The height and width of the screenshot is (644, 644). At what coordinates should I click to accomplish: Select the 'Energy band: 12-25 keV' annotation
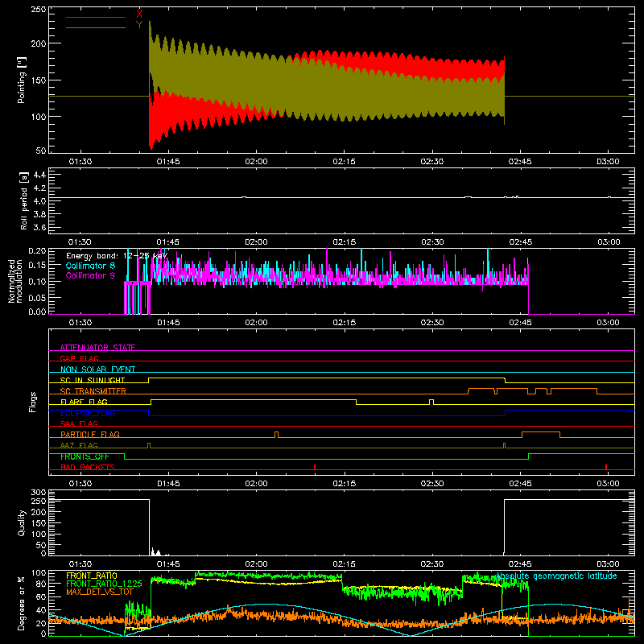[x=117, y=256]
